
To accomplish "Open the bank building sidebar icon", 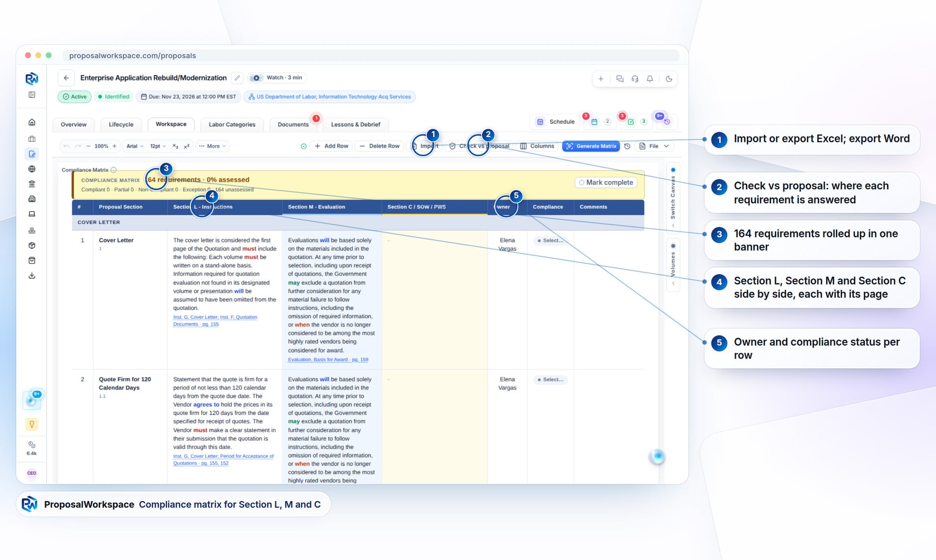I will (x=32, y=184).
